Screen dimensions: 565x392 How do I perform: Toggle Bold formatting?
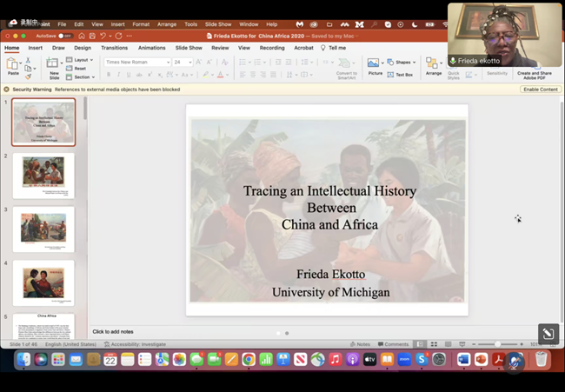coord(109,75)
